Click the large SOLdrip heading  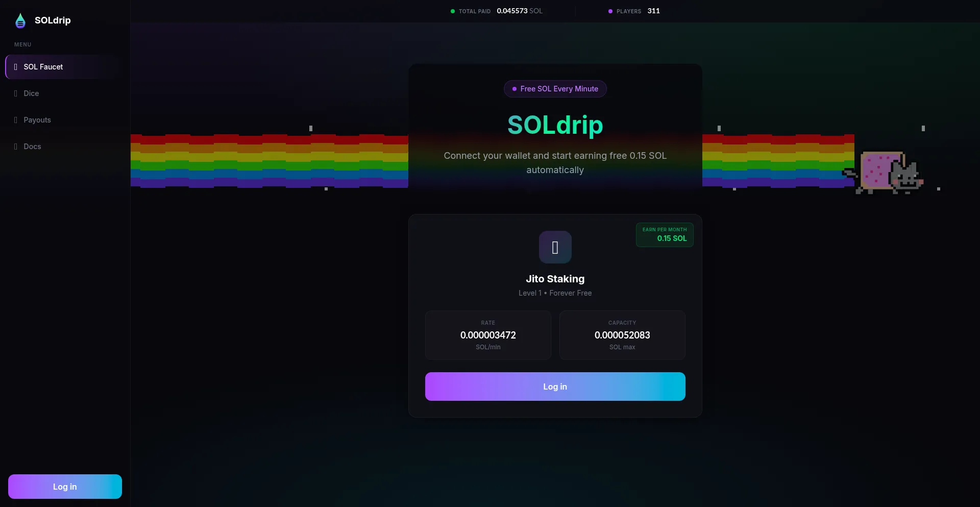coord(555,125)
